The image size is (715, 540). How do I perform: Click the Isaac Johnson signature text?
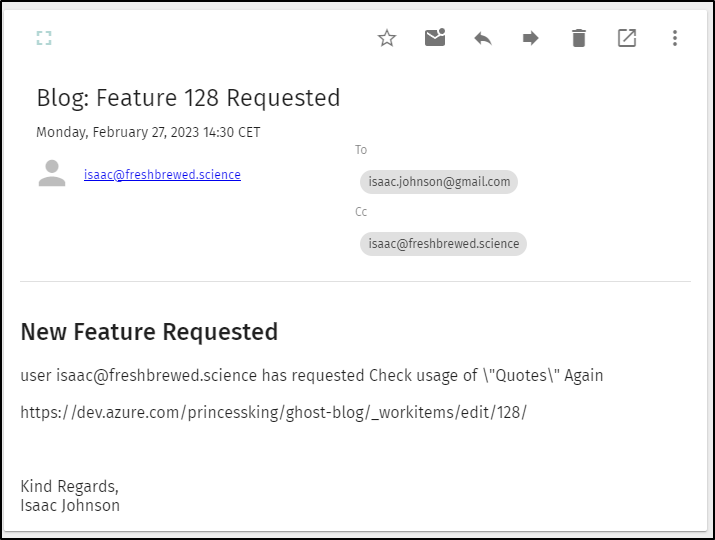pyautogui.click(x=70, y=505)
